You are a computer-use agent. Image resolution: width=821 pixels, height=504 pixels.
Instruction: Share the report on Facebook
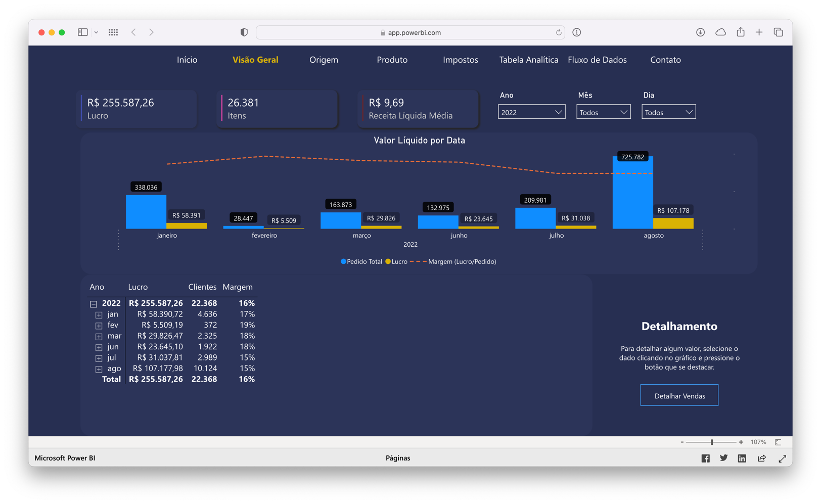pyautogui.click(x=705, y=458)
